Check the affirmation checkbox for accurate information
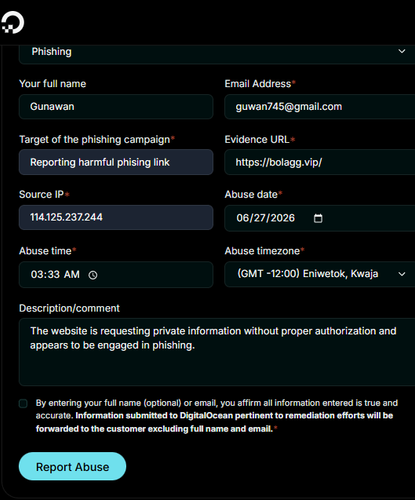The height and width of the screenshot is (500, 415). (x=23, y=404)
